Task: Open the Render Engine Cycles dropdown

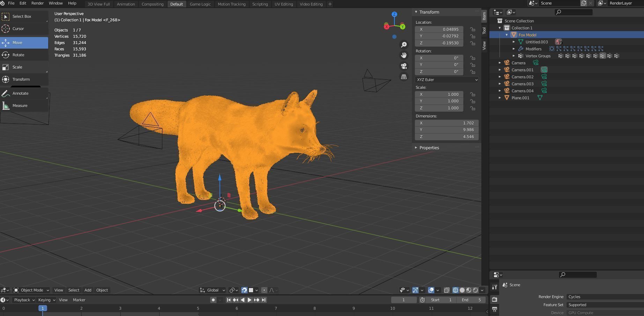Action: (605, 297)
